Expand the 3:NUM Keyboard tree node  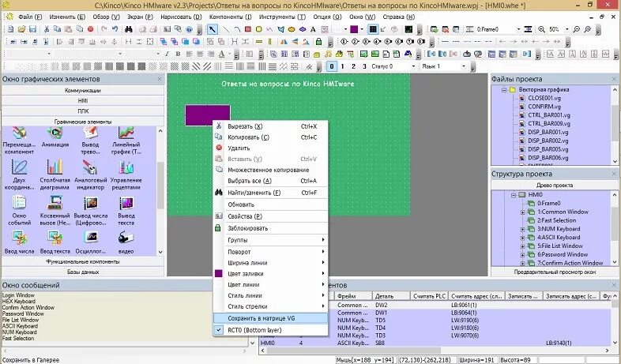(523, 229)
